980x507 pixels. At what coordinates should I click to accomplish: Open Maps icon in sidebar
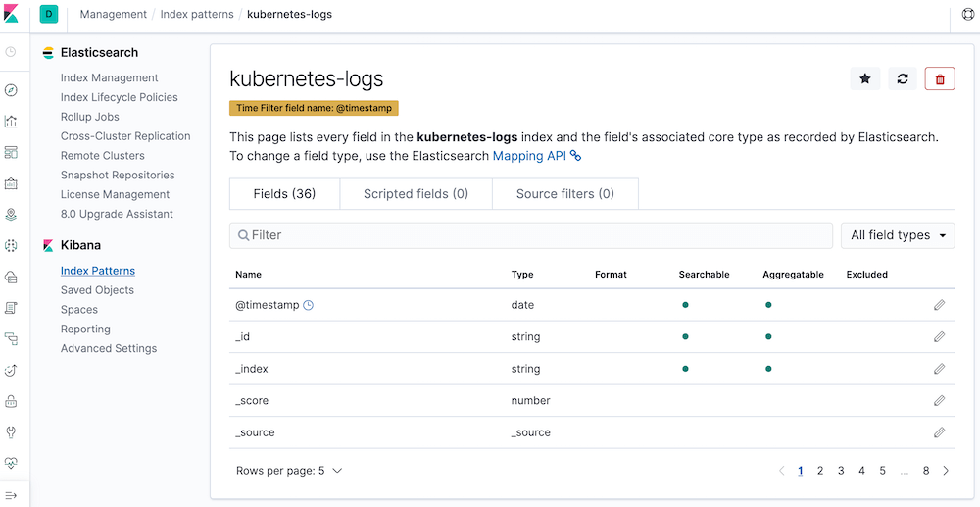pos(11,215)
